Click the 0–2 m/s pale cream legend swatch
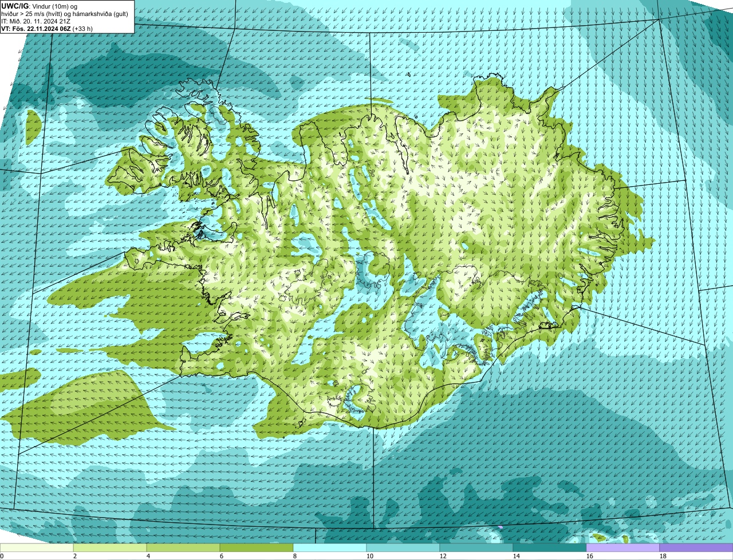 coord(37,547)
